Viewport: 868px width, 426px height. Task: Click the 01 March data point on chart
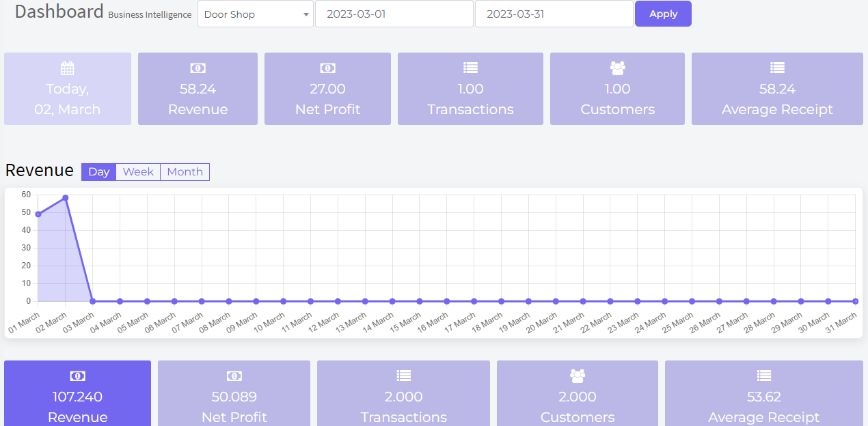[x=38, y=214]
